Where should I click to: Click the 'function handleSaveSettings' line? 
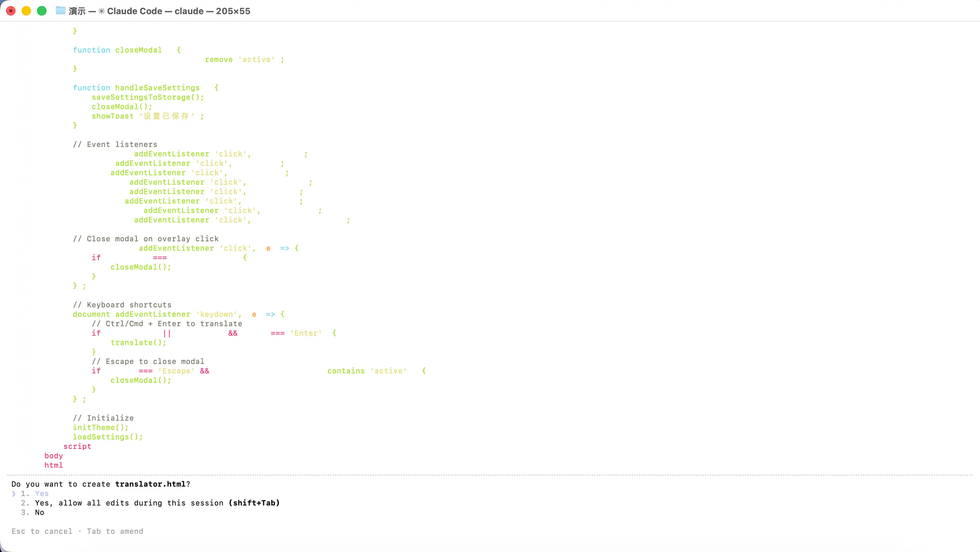click(136, 88)
